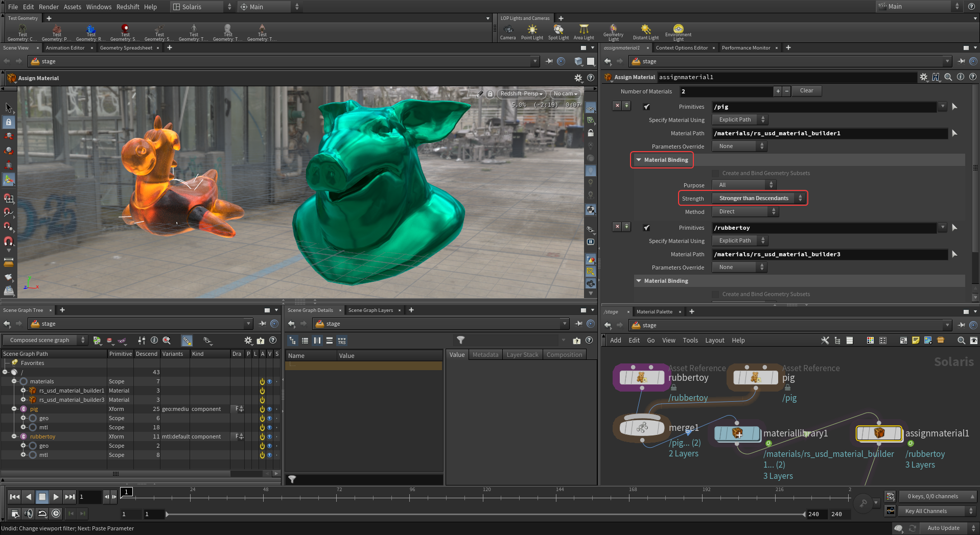This screenshot has height=535, width=980.
Task: Open the parameter search magnifier icon
Action: pos(948,77)
